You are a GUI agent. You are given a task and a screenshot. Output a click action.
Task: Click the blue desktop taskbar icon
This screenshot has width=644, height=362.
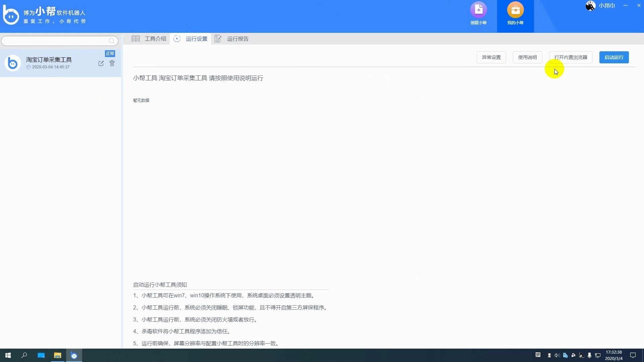click(x=41, y=355)
